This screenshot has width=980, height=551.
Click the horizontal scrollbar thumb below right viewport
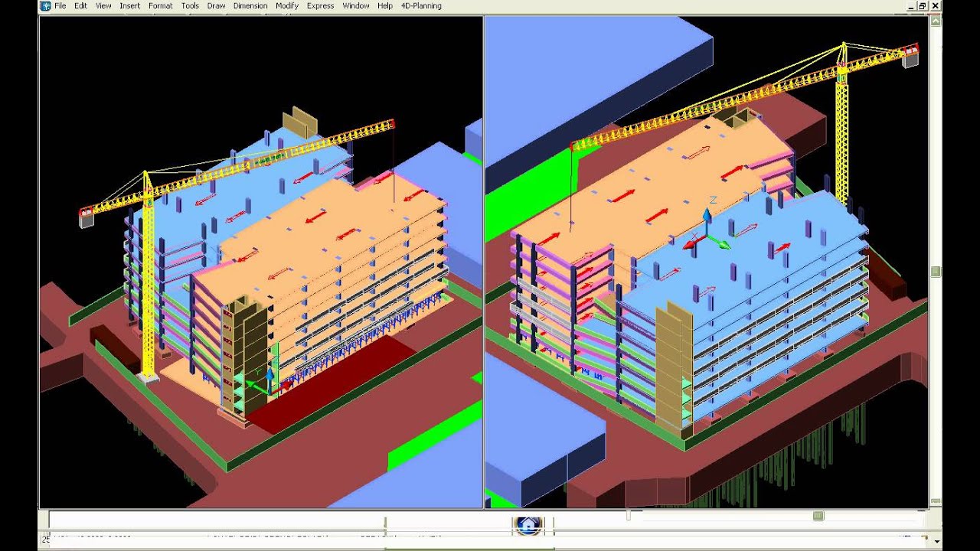tap(818, 516)
